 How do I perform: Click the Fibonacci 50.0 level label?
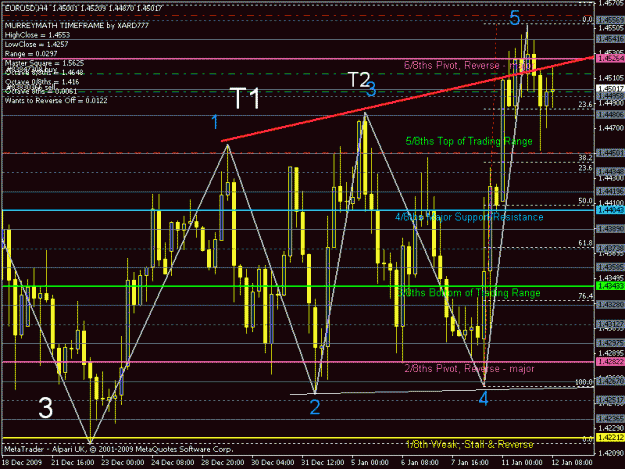[585, 201]
